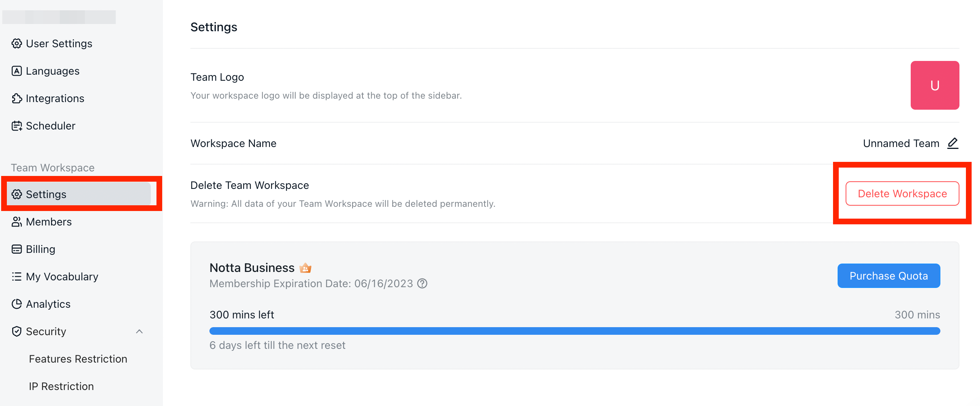Click the Scheduler calendar icon
The height and width of the screenshot is (406, 980).
tap(16, 126)
